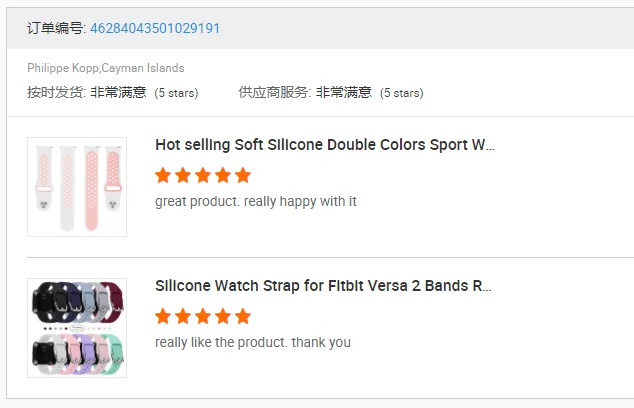Click first star of Fitbit strap review
Image resolution: width=634 pixels, height=408 pixels.
(163, 317)
